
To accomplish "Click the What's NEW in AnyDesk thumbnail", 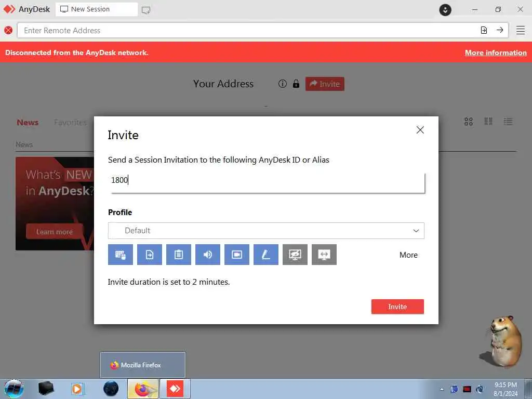I will (x=55, y=204).
